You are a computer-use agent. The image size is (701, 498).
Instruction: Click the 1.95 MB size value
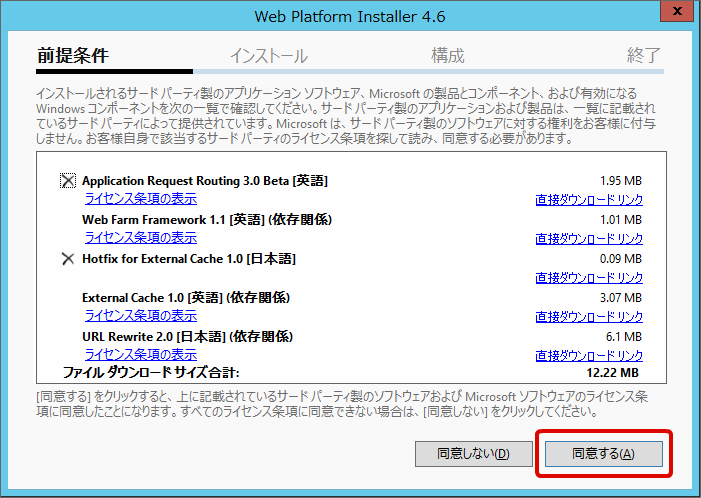click(x=621, y=181)
